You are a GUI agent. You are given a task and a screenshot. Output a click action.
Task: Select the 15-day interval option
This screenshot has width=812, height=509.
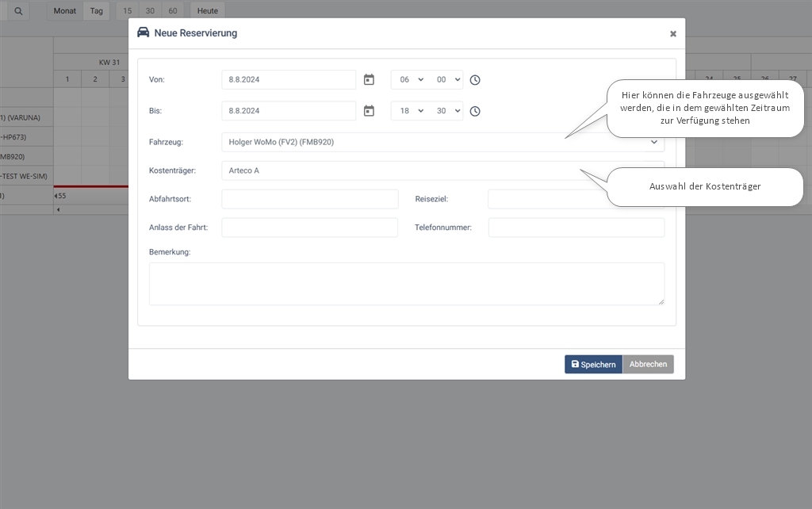coord(126,10)
